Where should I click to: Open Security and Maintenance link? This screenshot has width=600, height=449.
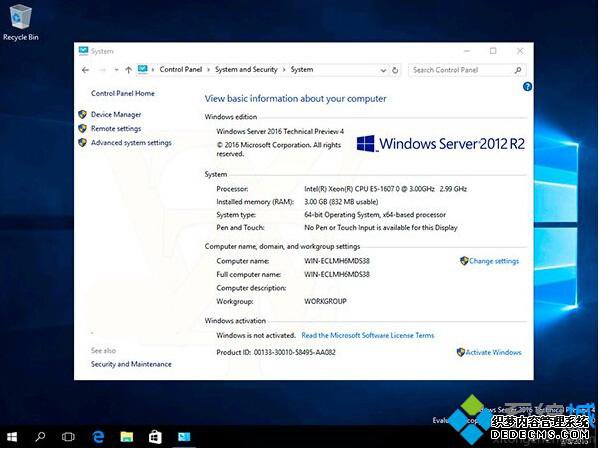131,364
